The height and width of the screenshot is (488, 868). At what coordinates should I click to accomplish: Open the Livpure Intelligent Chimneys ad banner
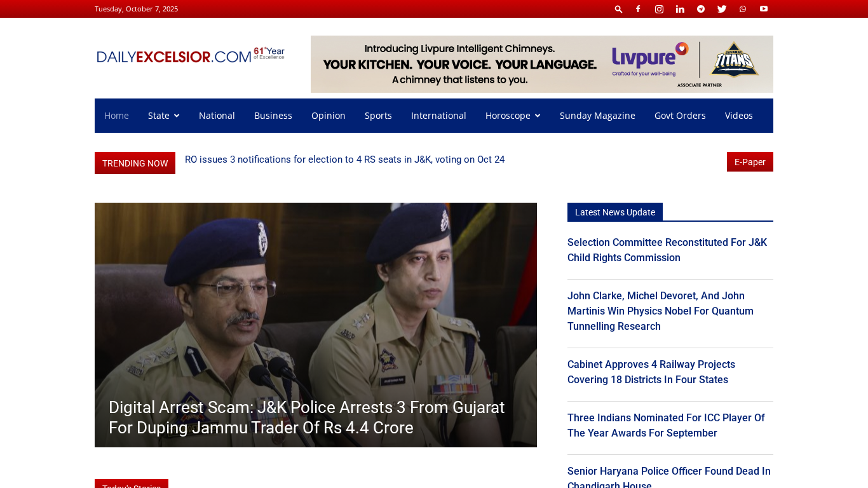click(x=542, y=64)
